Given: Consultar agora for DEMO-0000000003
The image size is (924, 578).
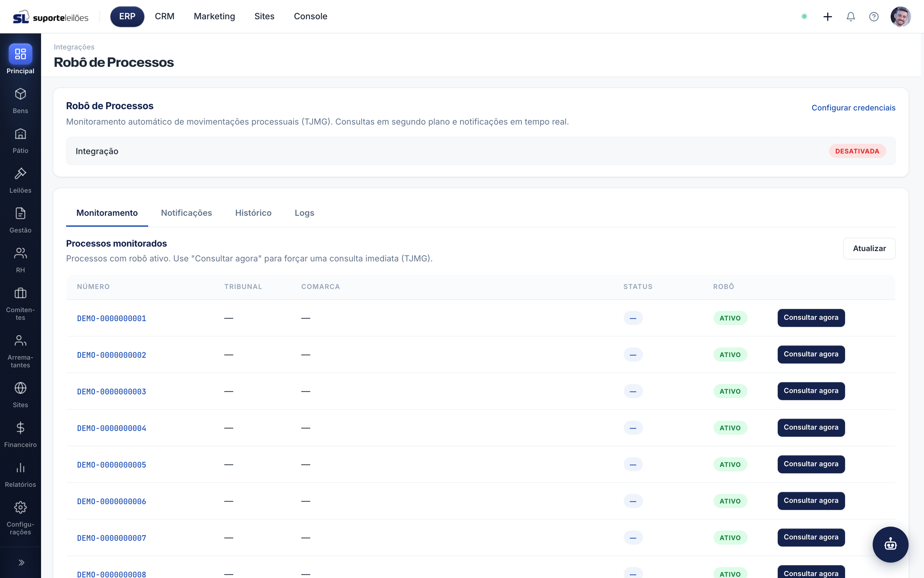Looking at the screenshot, I should (811, 391).
